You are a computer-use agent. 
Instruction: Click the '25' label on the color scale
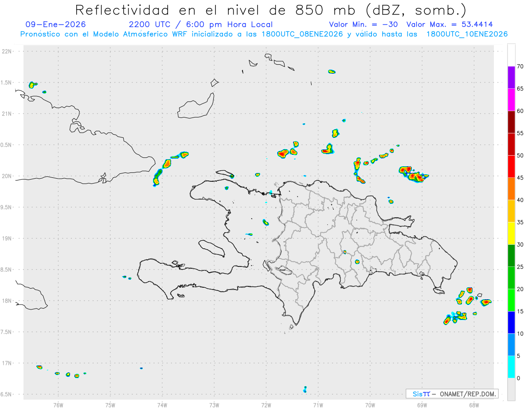coord(520,267)
